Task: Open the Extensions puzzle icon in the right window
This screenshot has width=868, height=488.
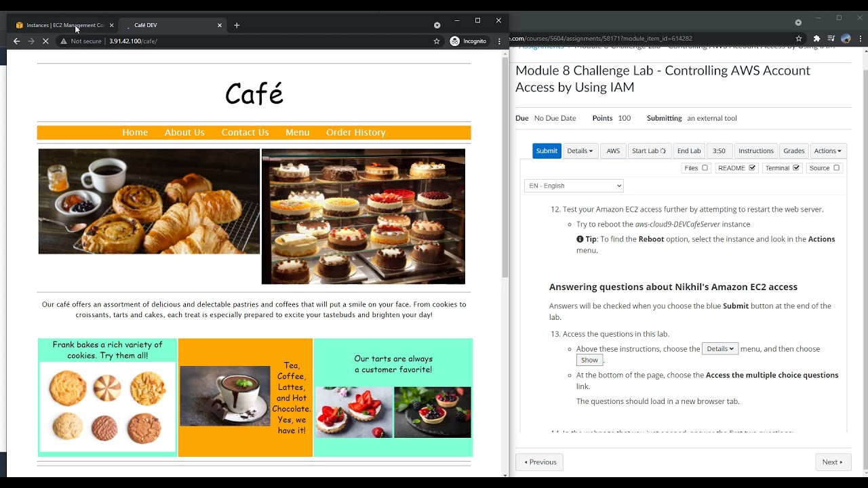Action: [x=816, y=39]
